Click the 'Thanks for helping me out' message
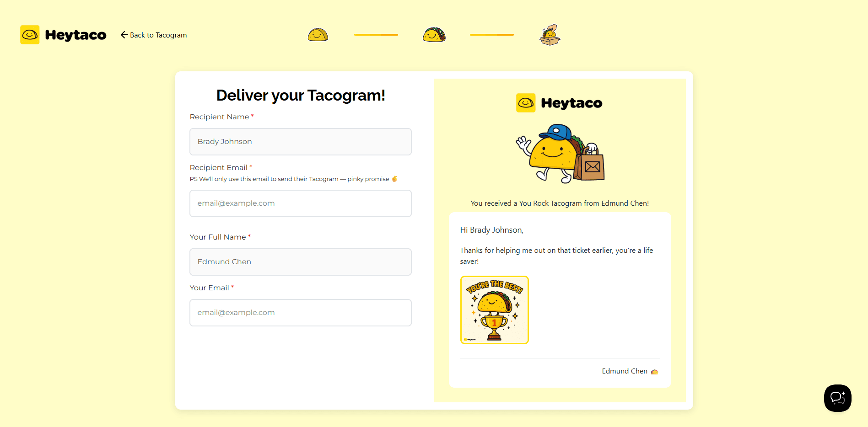Screen dimensions: 868x427 pyautogui.click(x=557, y=256)
